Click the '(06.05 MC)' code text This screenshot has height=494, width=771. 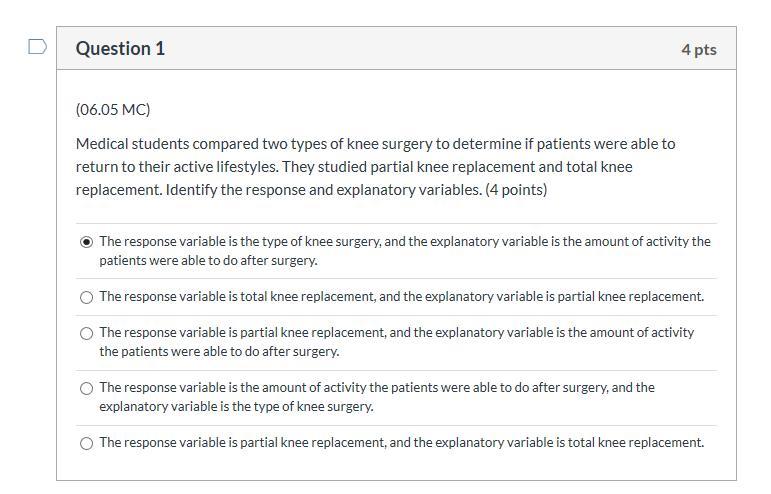[113, 109]
